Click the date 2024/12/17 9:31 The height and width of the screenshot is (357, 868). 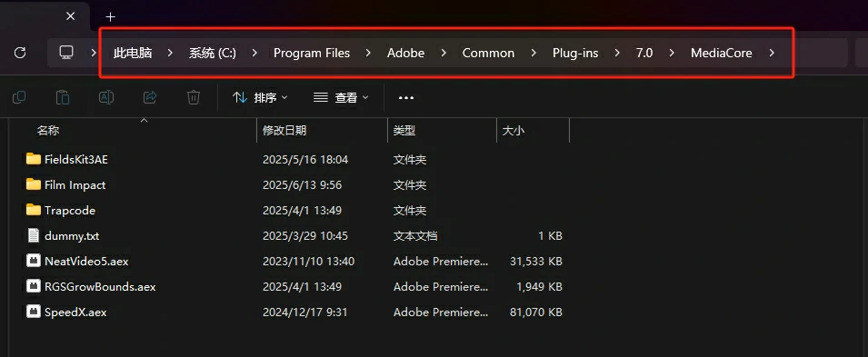tap(305, 312)
